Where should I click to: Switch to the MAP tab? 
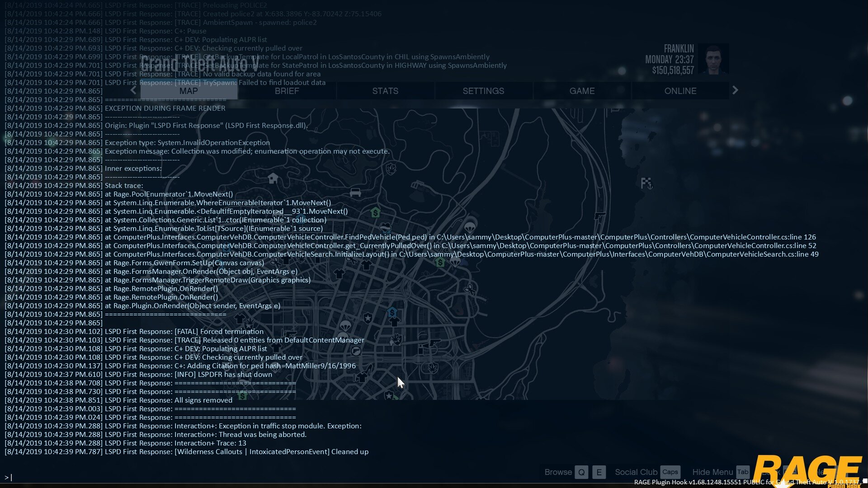[x=189, y=91]
